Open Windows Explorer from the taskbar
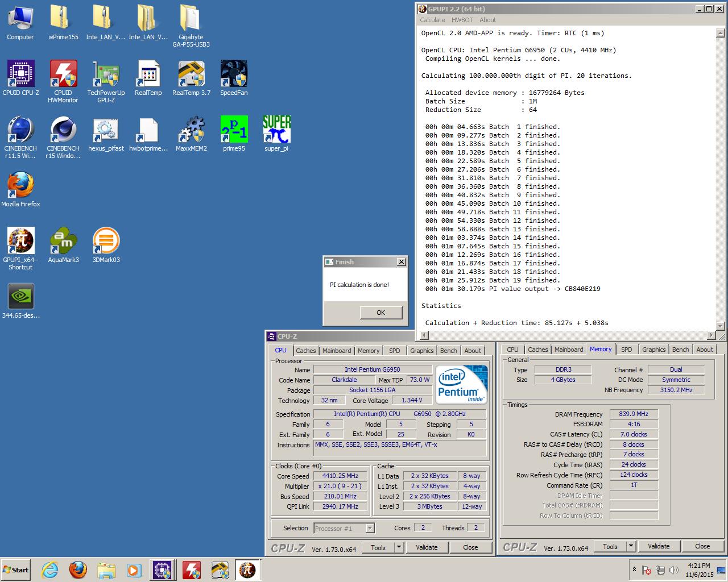The height and width of the screenshot is (582, 728). (106, 569)
